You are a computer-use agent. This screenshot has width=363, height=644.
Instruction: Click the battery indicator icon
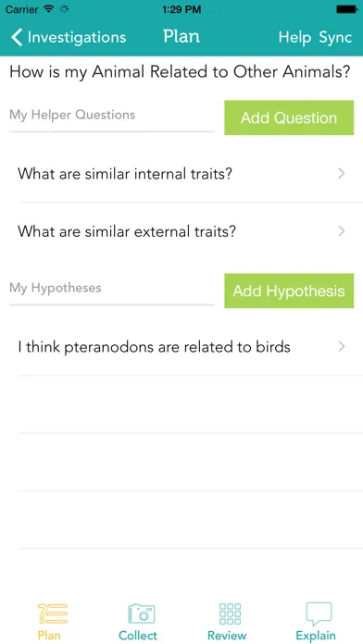point(346,9)
